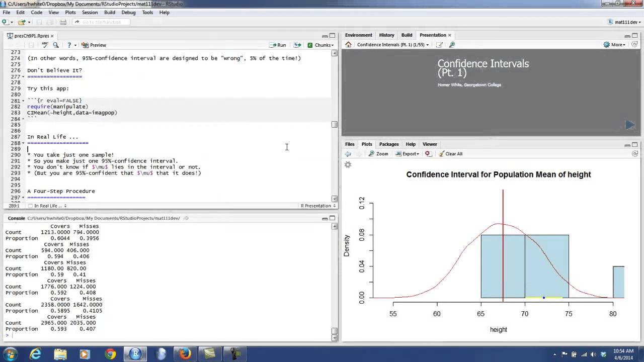The height and width of the screenshot is (362, 644).
Task: Go to presentation home slide icon
Action: [x=348, y=45]
